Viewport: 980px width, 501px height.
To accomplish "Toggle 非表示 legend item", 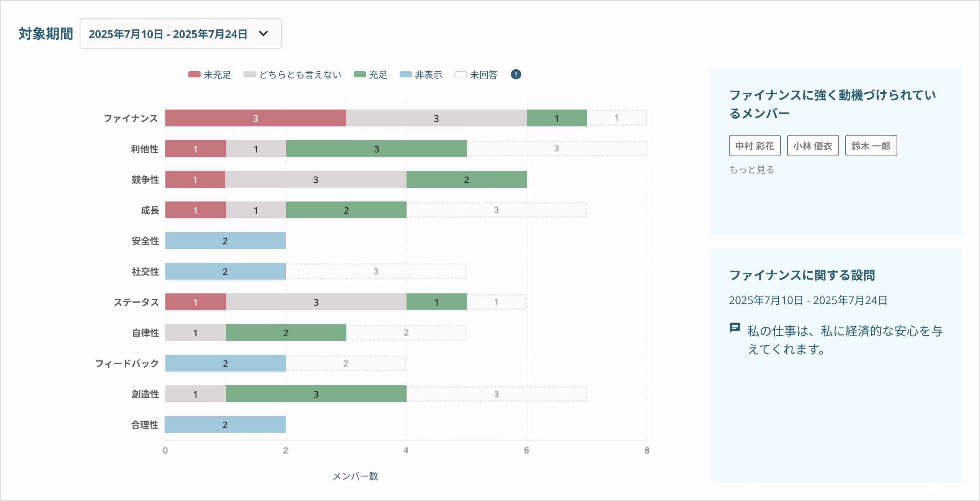I will click(x=421, y=75).
